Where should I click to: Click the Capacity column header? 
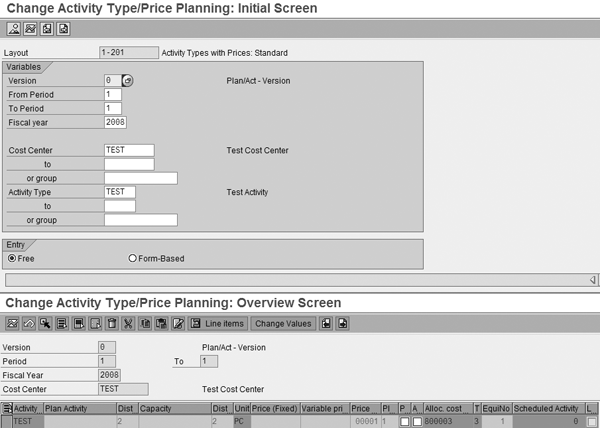[175, 408]
